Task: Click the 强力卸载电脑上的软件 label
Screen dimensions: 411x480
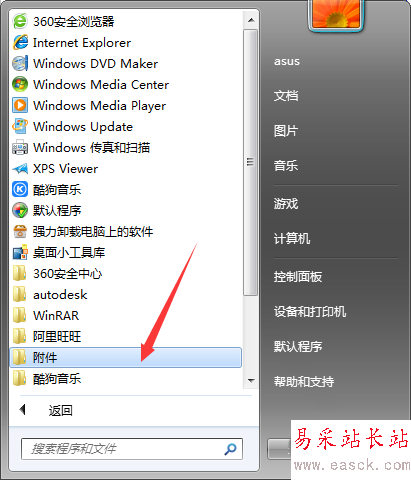Action: pyautogui.click(x=93, y=232)
